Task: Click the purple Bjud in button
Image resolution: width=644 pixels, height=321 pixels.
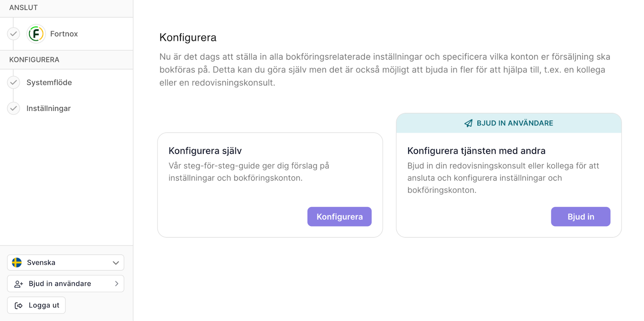Action: (x=580, y=217)
